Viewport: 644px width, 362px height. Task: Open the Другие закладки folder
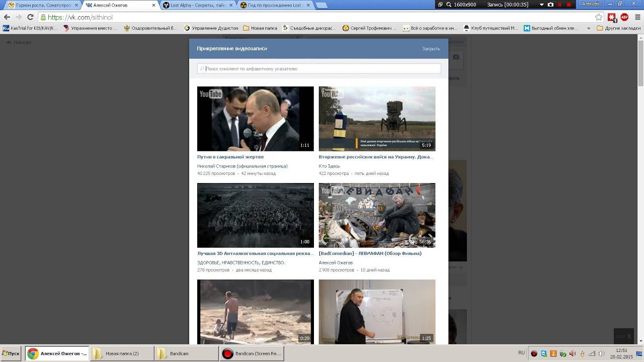click(x=618, y=28)
